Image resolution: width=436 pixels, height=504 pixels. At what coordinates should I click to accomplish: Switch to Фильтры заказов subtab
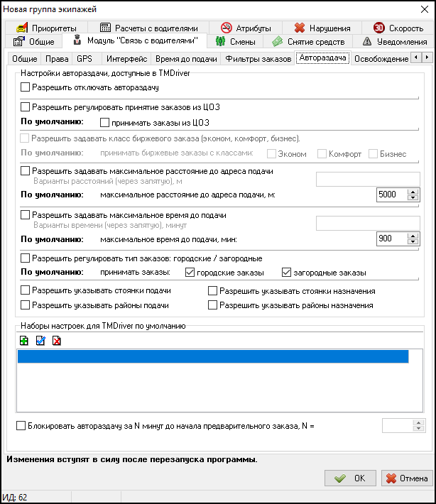(x=258, y=59)
